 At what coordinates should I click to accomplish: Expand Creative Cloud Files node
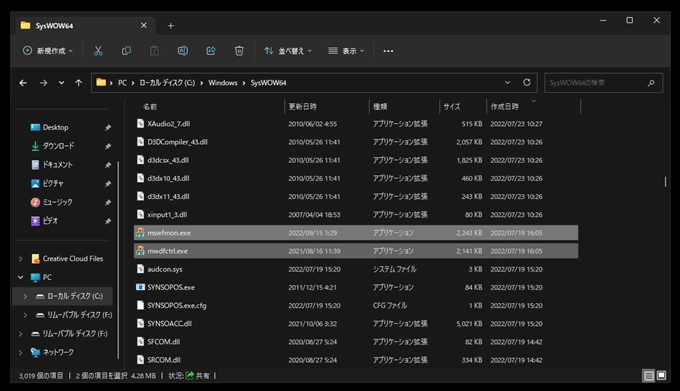pos(20,259)
